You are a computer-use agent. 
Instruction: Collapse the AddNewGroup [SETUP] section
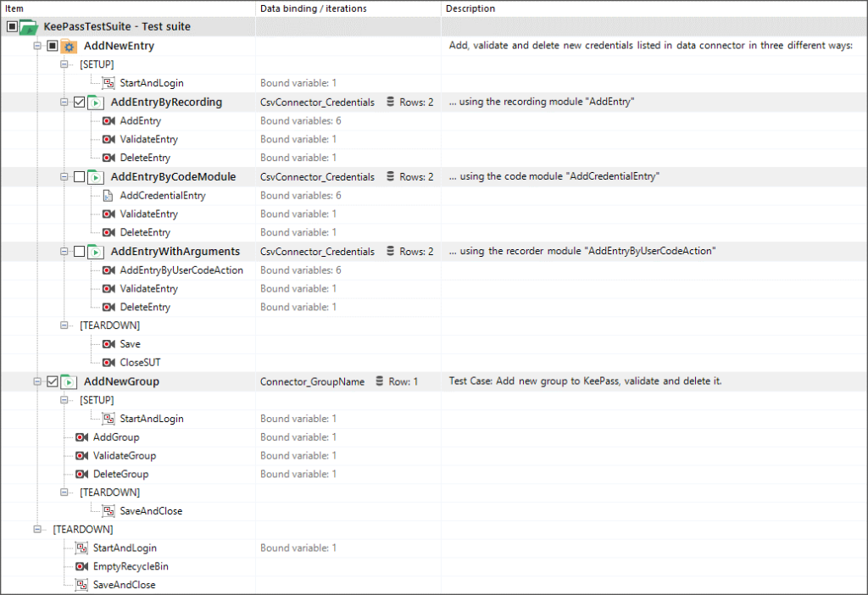[x=64, y=399]
